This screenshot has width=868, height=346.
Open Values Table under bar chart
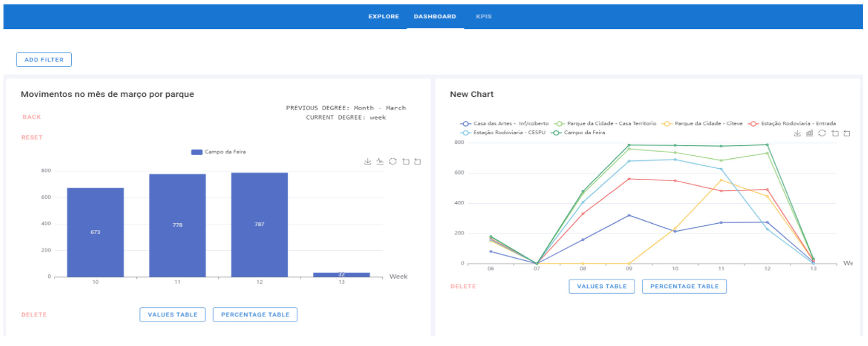[173, 315]
